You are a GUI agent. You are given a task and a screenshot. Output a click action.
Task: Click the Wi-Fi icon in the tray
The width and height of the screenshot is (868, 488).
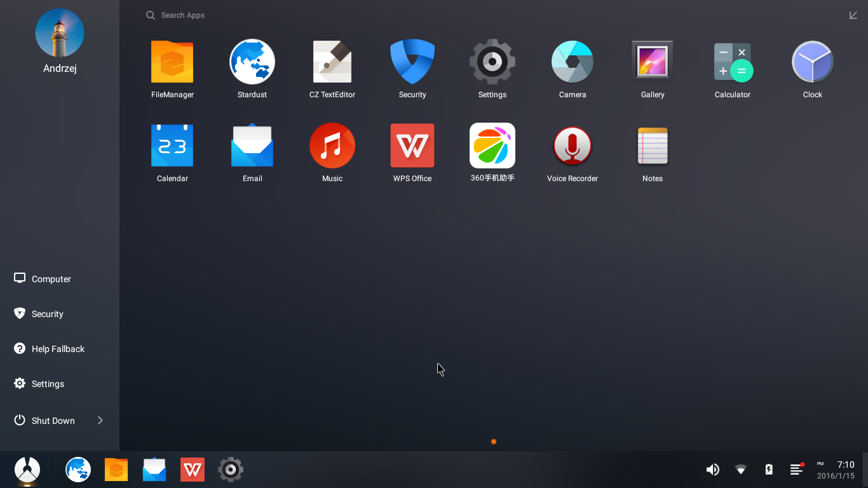(x=741, y=470)
